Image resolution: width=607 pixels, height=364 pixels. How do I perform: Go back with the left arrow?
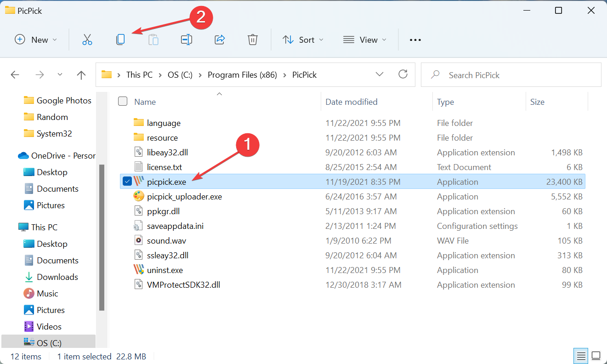(15, 75)
